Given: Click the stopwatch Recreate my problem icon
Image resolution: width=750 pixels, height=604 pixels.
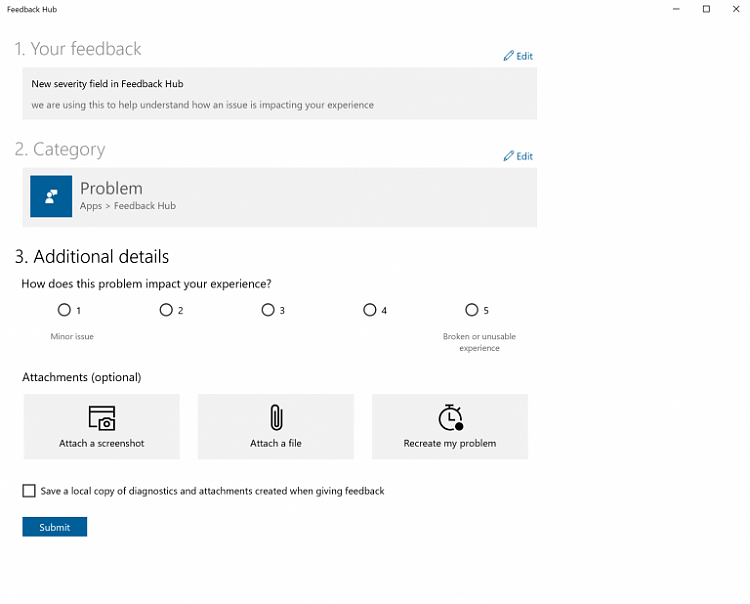Looking at the screenshot, I should [x=451, y=417].
